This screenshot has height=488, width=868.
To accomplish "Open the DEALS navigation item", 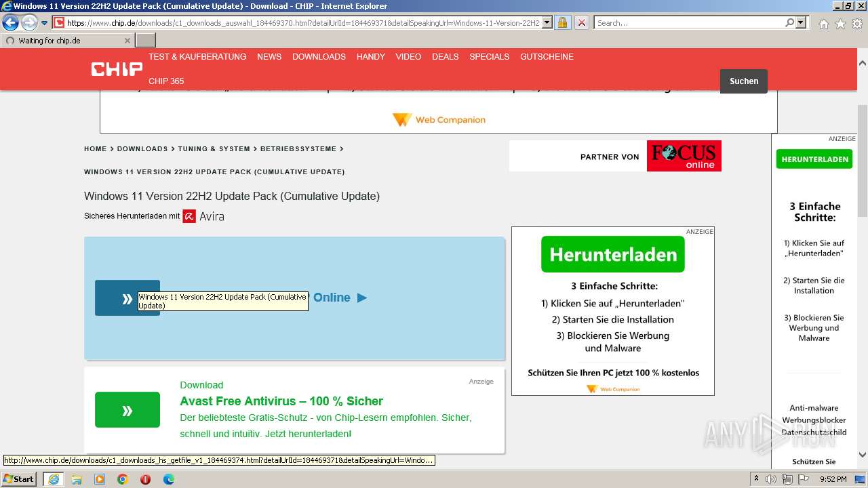I will coord(446,57).
